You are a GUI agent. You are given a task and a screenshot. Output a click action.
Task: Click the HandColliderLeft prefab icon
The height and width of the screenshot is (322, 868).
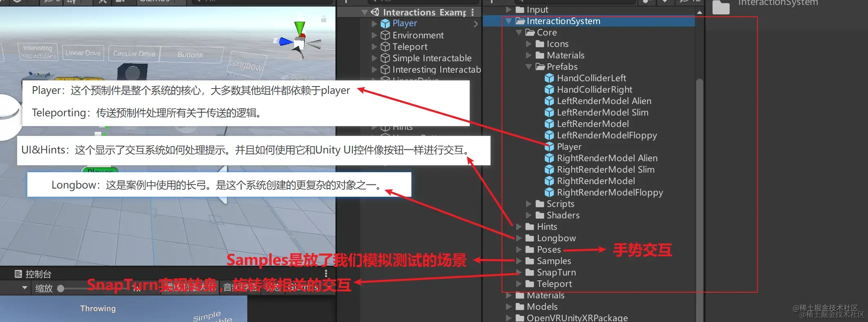pyautogui.click(x=550, y=78)
